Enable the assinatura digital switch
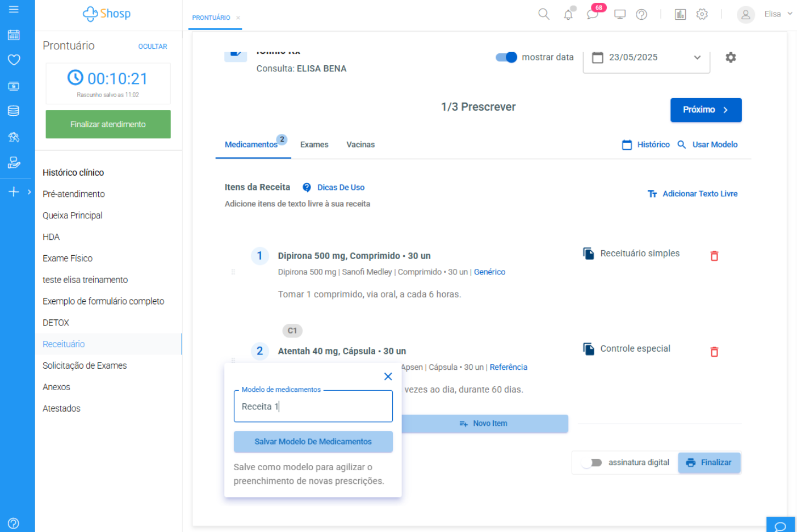This screenshot has height=532, width=797. [x=592, y=463]
